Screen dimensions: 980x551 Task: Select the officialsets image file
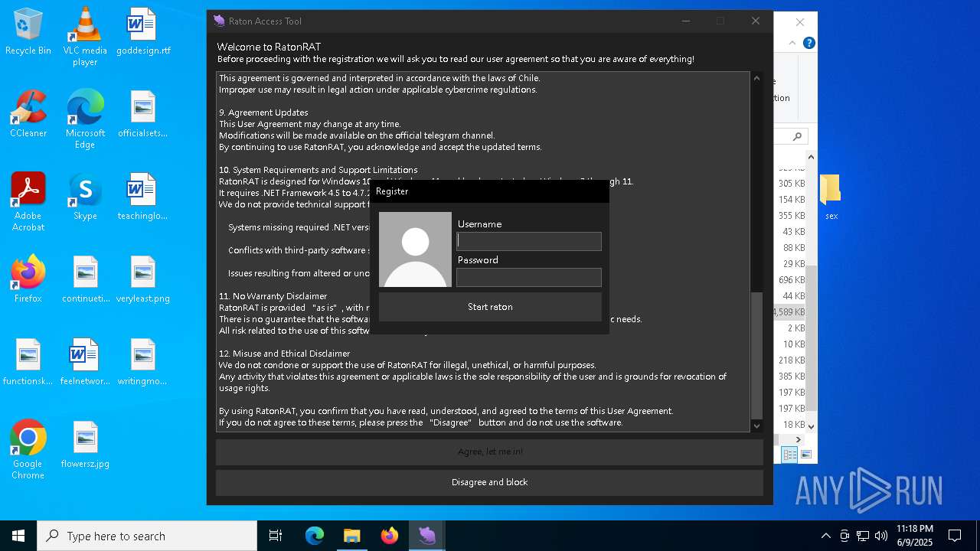pyautogui.click(x=143, y=114)
